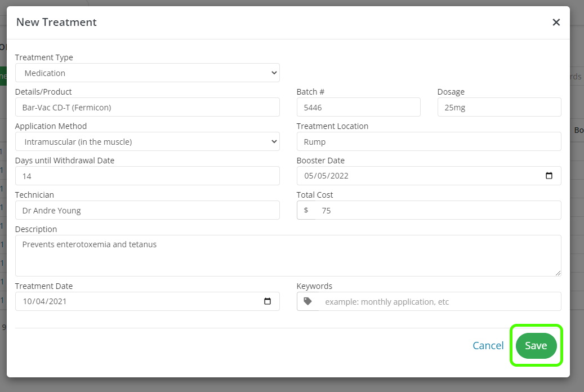The height and width of the screenshot is (392, 584).
Task: Click the Booster Date text 05/05/2022
Action: [327, 176]
